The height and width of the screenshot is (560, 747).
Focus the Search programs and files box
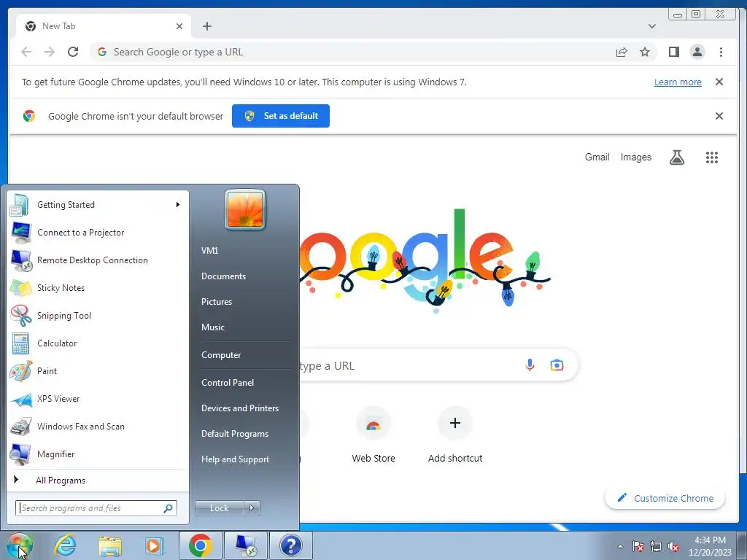pos(96,508)
